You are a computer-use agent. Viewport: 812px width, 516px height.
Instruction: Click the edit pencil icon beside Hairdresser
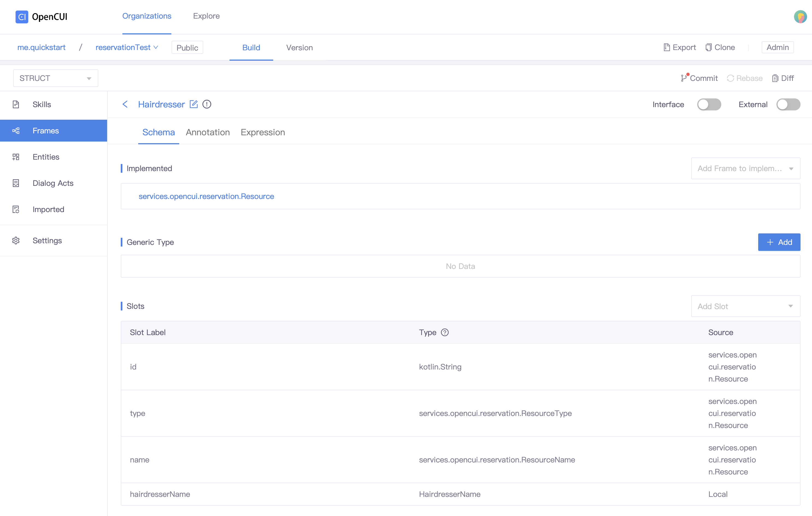pyautogui.click(x=193, y=104)
